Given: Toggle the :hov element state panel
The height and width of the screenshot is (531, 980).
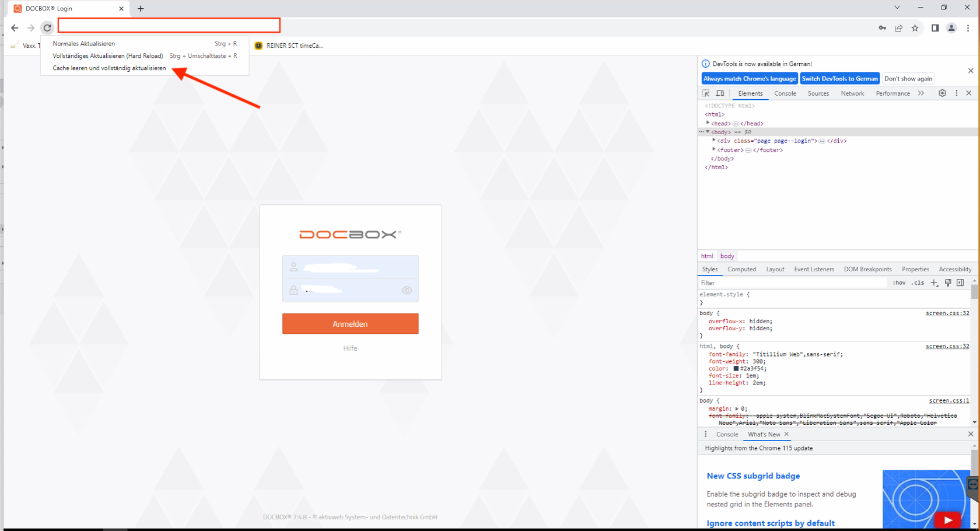Looking at the screenshot, I should click(x=899, y=283).
